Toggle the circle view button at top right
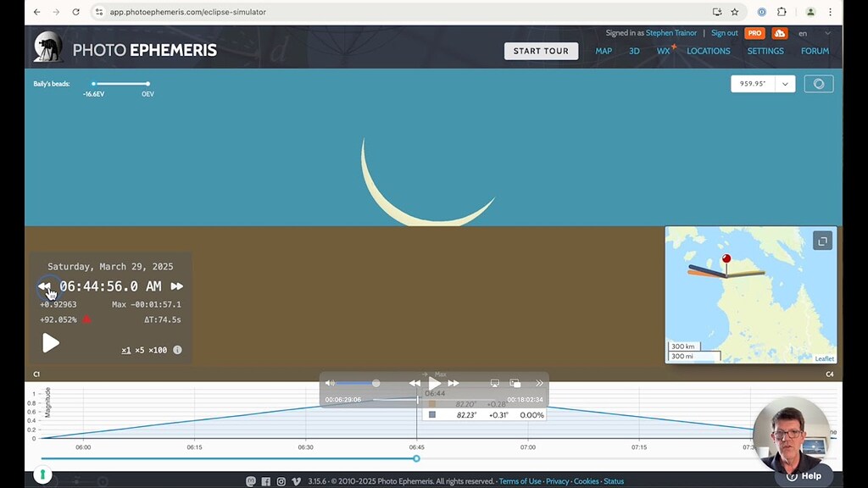The image size is (868, 488). pyautogui.click(x=819, y=84)
